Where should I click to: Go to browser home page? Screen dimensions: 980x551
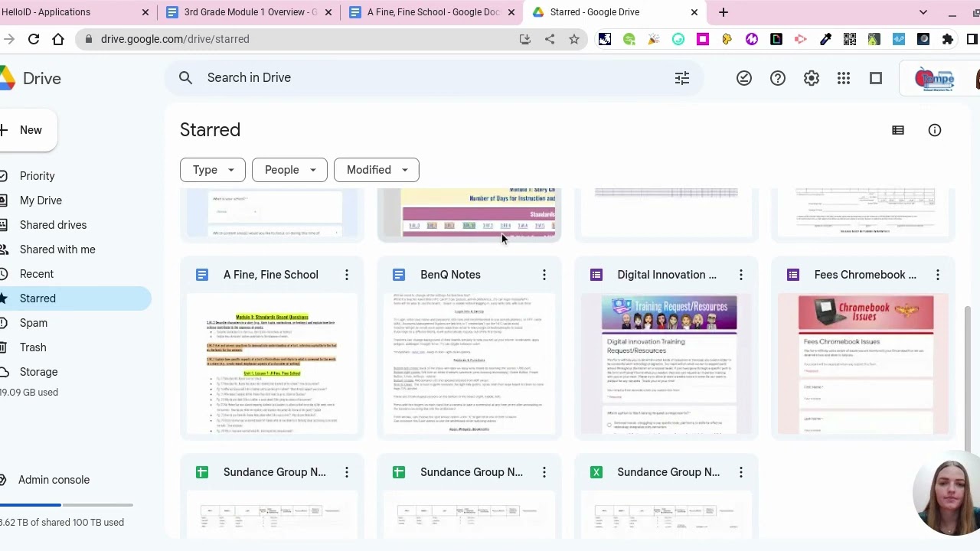coord(58,39)
